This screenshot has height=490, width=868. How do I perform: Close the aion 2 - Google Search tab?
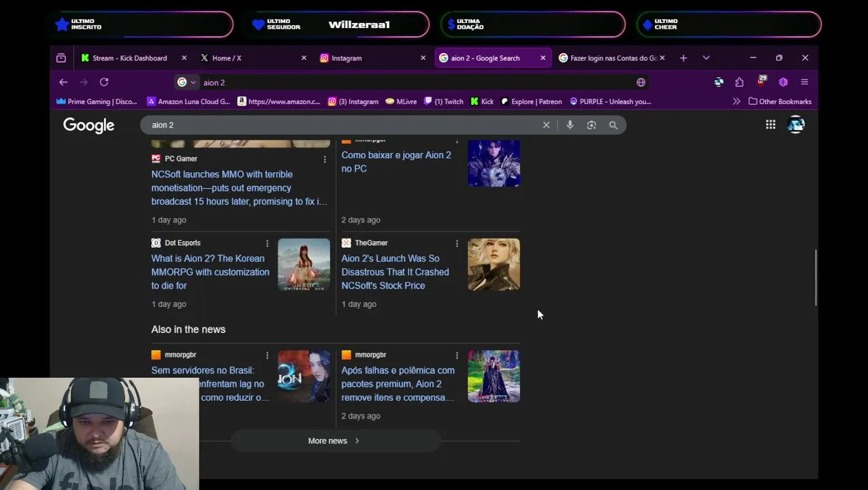[x=543, y=58]
